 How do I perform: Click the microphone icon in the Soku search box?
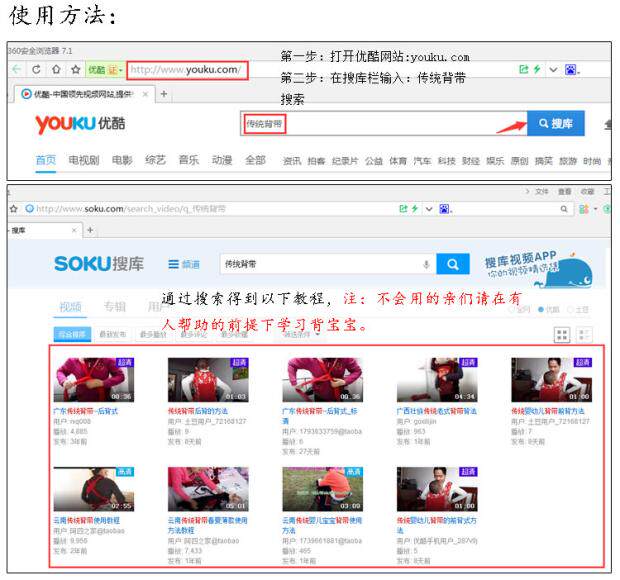tap(426, 264)
